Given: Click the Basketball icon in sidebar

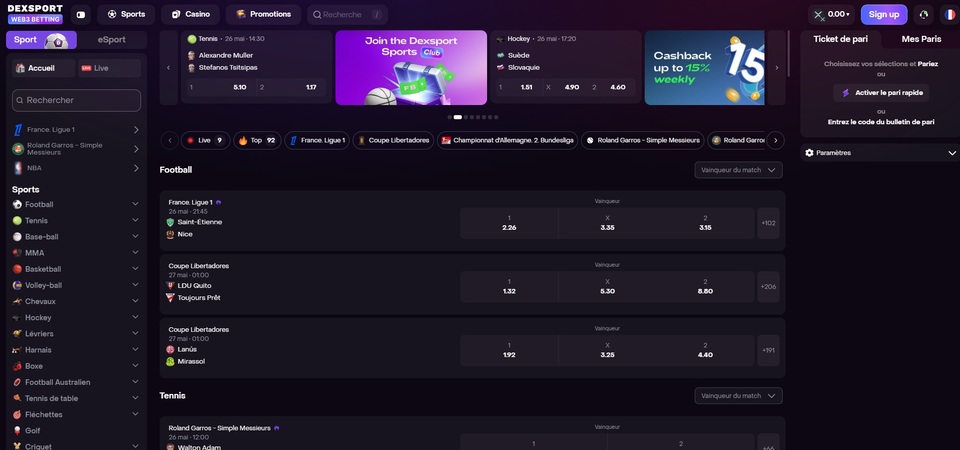Looking at the screenshot, I should (17, 269).
